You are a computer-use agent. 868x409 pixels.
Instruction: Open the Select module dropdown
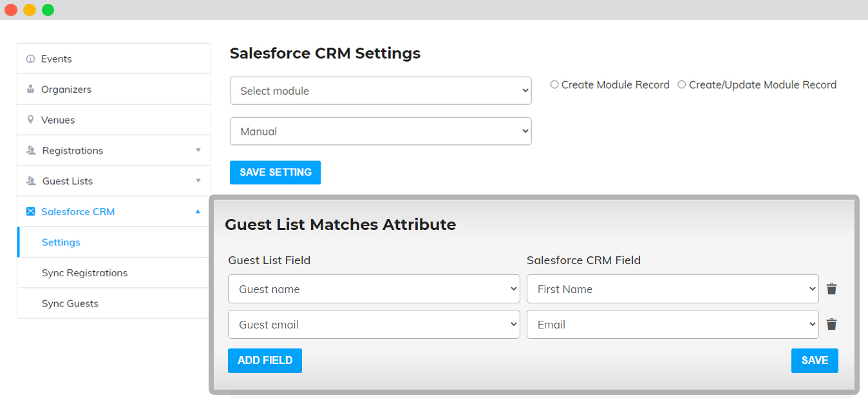(381, 91)
